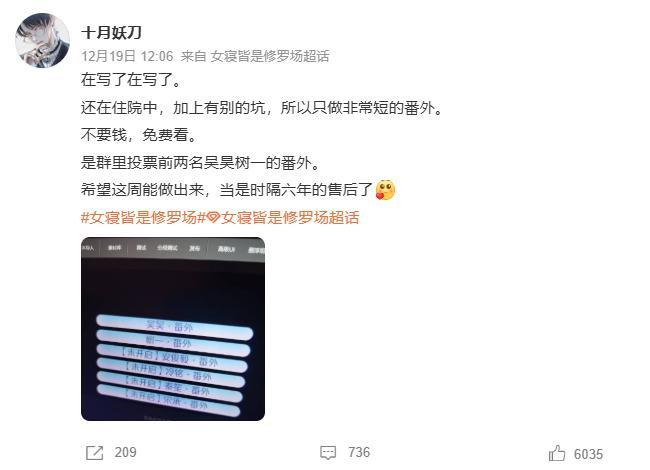Select the 树一·番外 bar in the photo
The height and width of the screenshot is (470, 650).
173,343
